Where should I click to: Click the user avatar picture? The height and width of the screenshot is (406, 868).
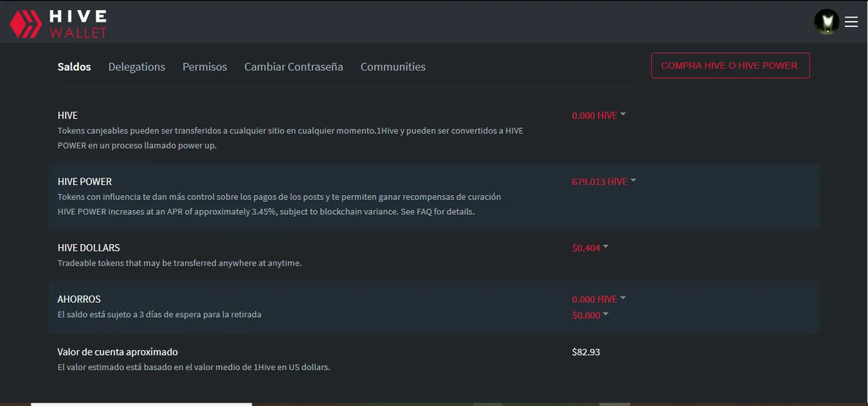click(827, 22)
